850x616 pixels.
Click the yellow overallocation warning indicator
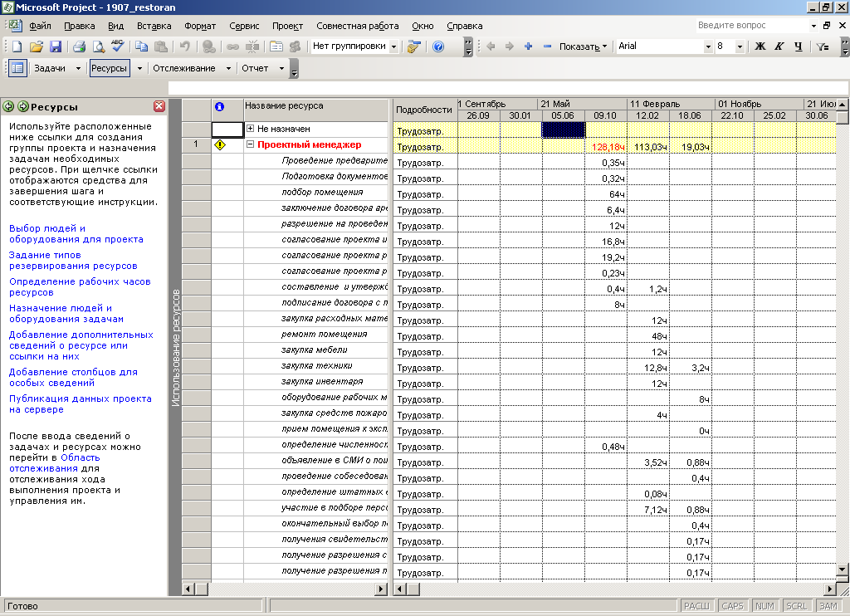[219, 144]
